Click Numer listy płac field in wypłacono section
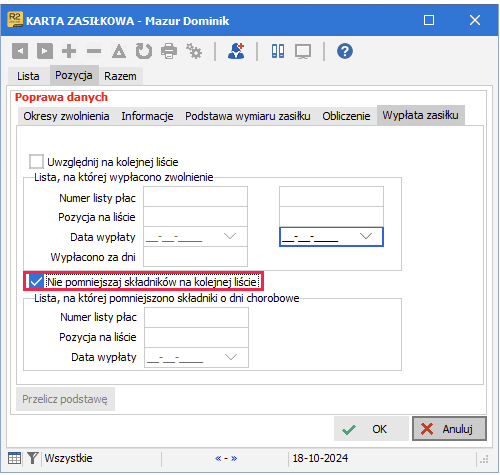Viewport: 500px width, 475px height. coord(195,197)
